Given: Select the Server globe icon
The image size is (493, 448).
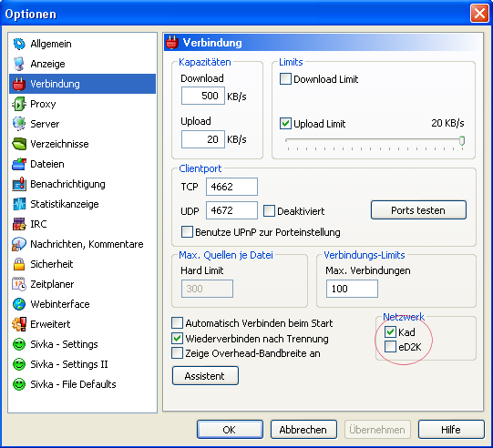Looking at the screenshot, I should (19, 124).
